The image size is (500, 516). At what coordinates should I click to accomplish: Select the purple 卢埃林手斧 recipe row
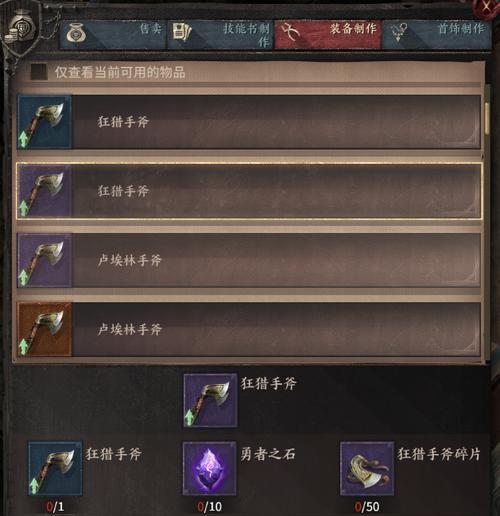click(249, 260)
